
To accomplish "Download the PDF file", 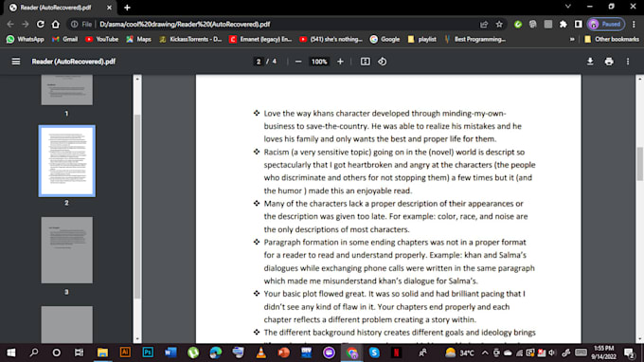I will click(590, 62).
